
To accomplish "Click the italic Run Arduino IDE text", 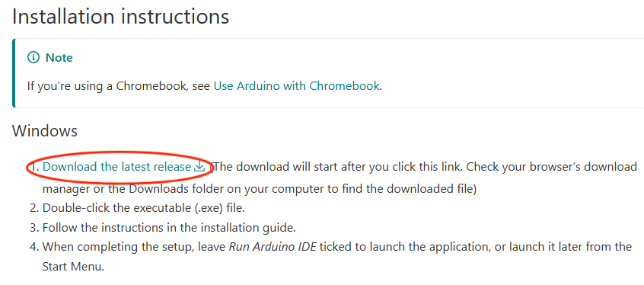I will pos(273,247).
